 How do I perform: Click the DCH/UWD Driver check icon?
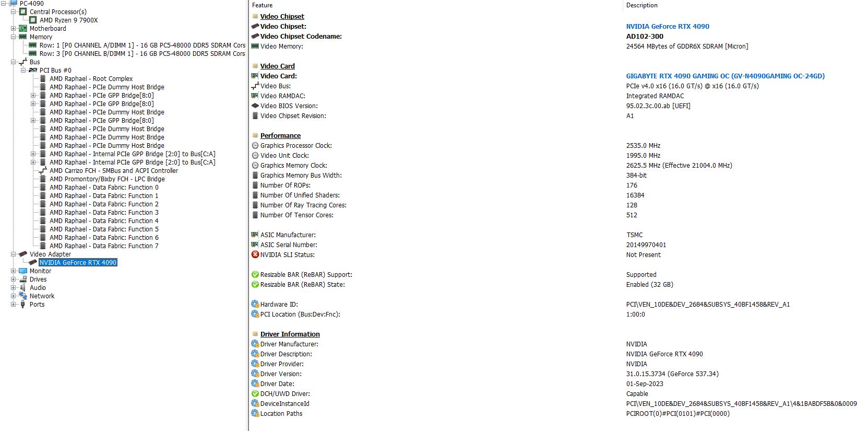pyautogui.click(x=255, y=393)
